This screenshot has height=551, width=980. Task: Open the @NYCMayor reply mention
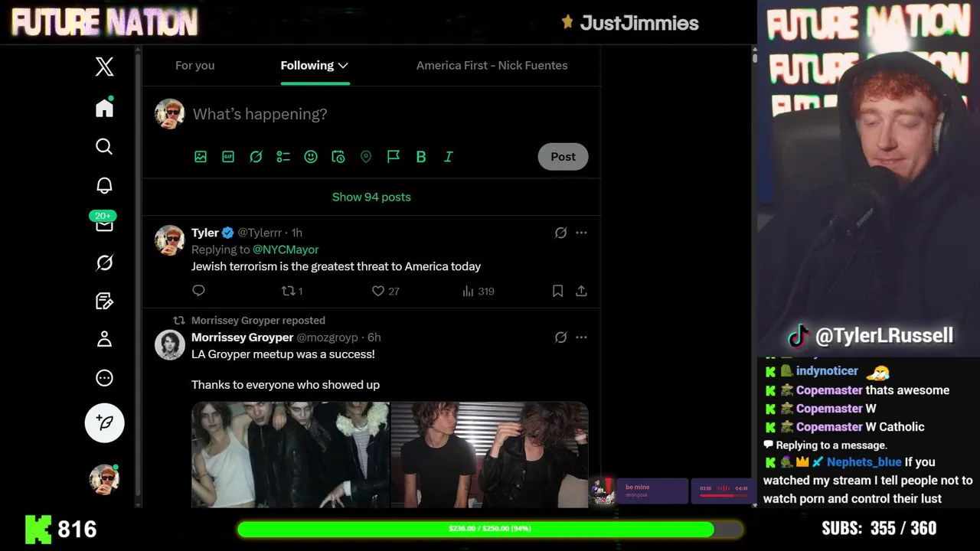pos(286,249)
